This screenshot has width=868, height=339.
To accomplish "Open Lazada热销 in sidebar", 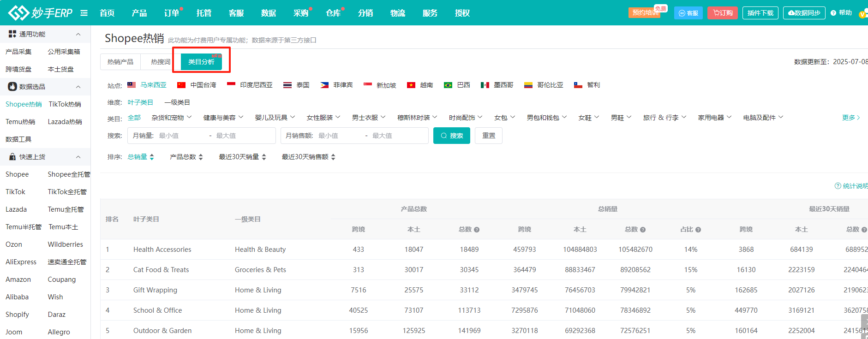I will (65, 122).
